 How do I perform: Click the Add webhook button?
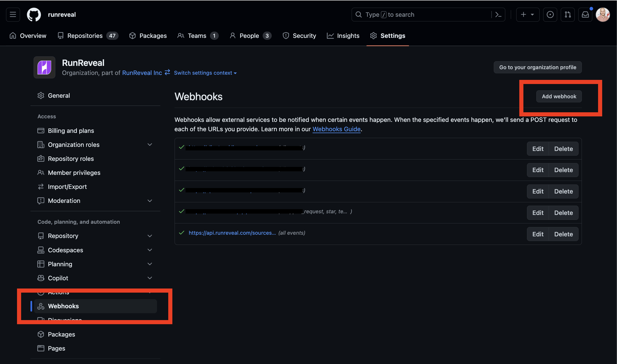(559, 96)
